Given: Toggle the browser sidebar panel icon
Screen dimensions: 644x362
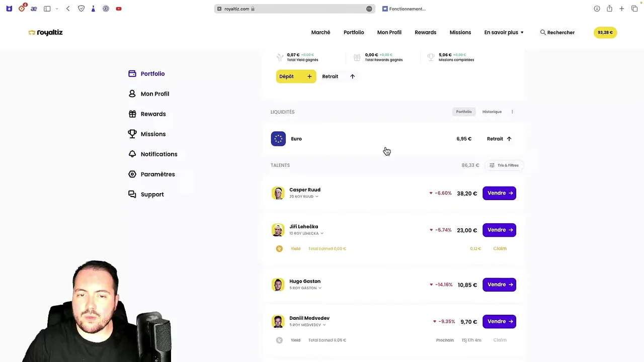Looking at the screenshot, I should (x=47, y=9).
